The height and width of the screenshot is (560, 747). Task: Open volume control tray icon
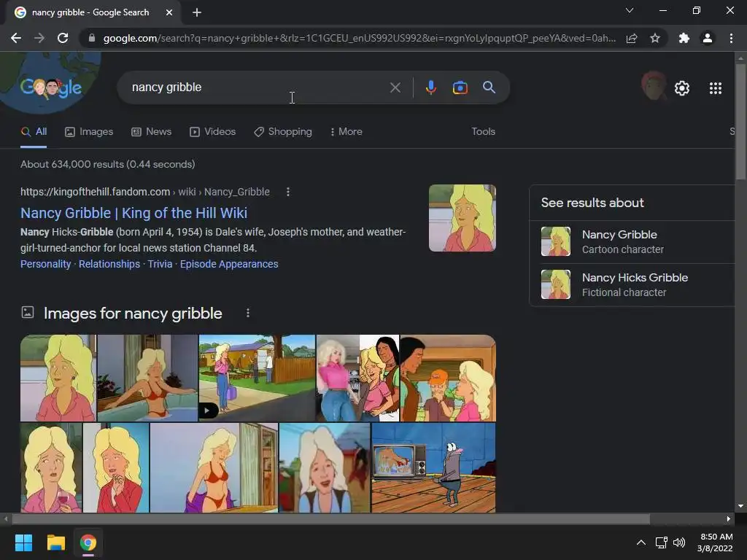[x=679, y=542]
